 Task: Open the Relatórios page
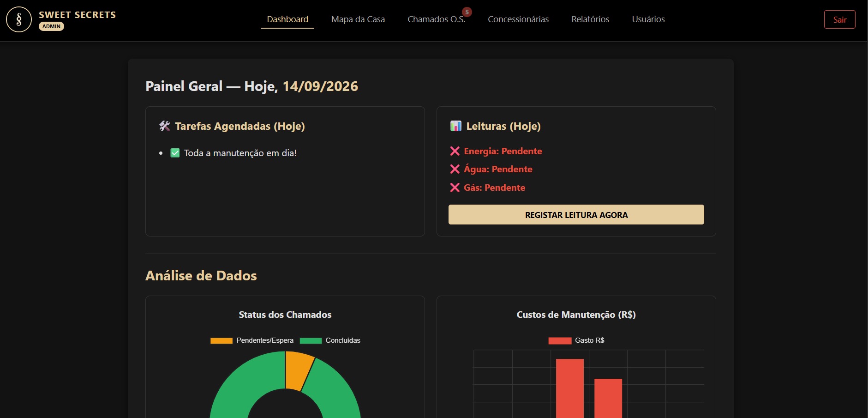590,19
